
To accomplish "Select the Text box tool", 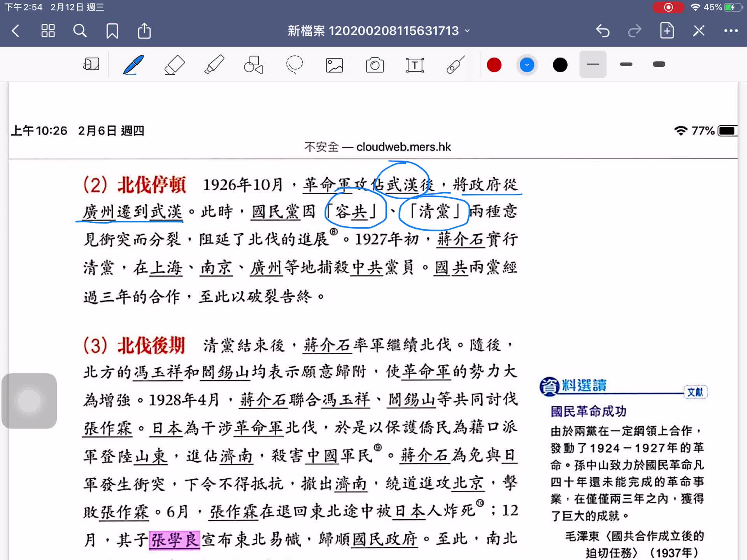I will (x=415, y=65).
